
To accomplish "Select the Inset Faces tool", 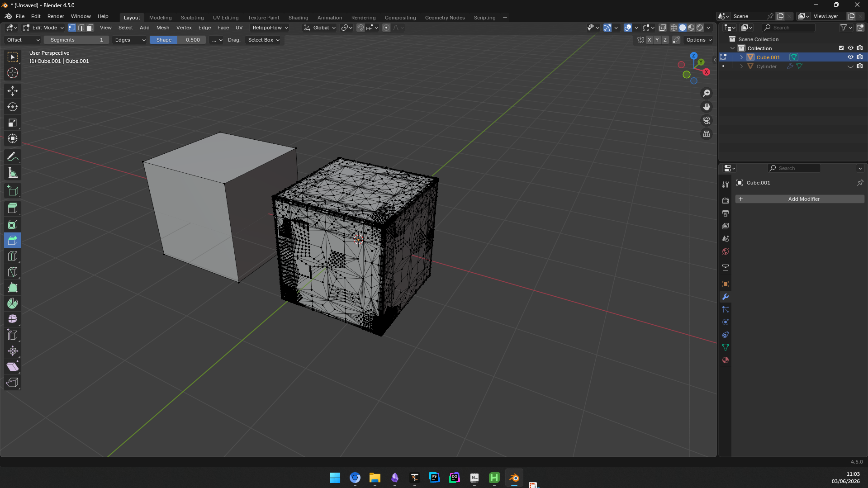I will click(x=13, y=224).
